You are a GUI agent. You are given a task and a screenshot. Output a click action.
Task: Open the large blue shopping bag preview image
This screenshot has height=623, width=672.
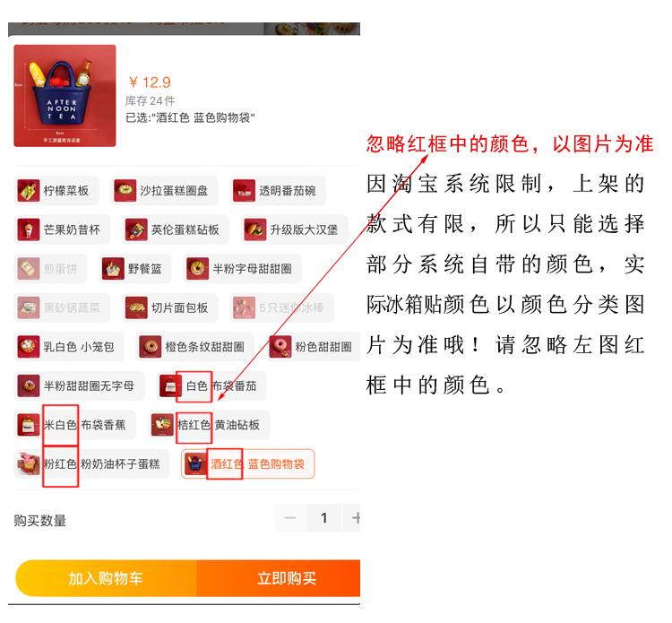tap(65, 96)
